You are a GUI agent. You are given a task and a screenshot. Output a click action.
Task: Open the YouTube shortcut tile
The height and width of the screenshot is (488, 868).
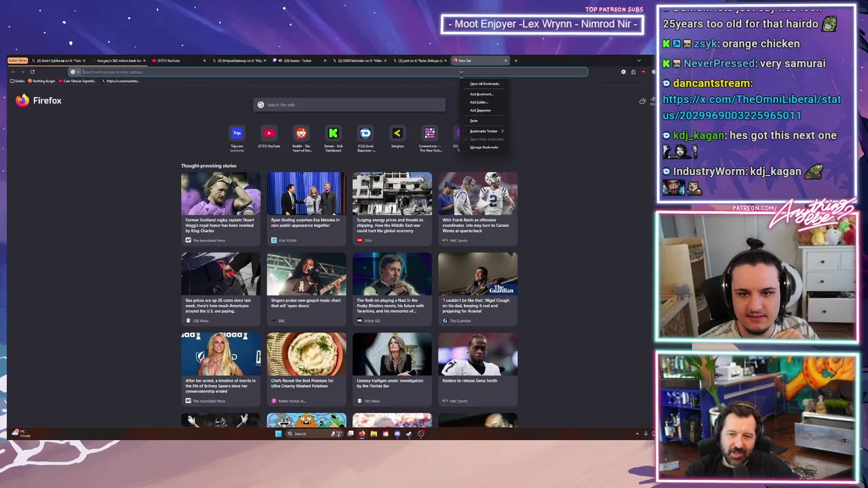click(269, 136)
